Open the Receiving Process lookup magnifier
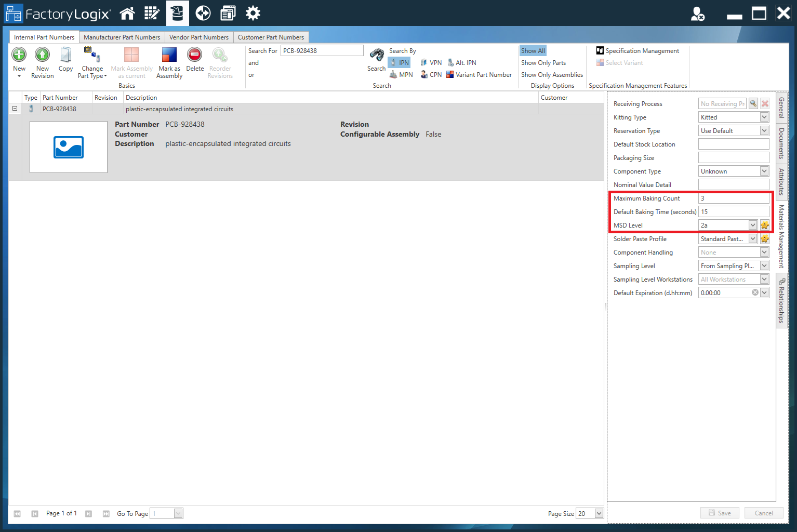Screen dimensions: 797x532 click(753, 103)
